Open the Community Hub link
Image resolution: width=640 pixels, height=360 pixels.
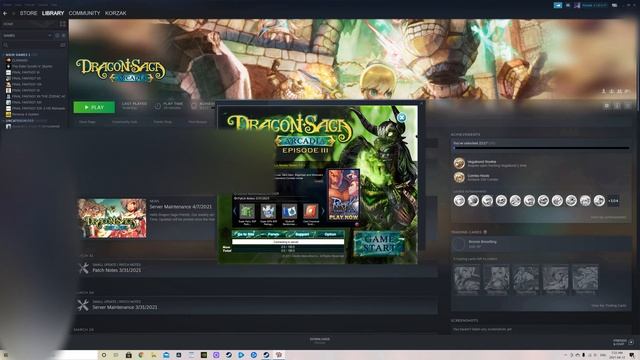pyautogui.click(x=125, y=122)
